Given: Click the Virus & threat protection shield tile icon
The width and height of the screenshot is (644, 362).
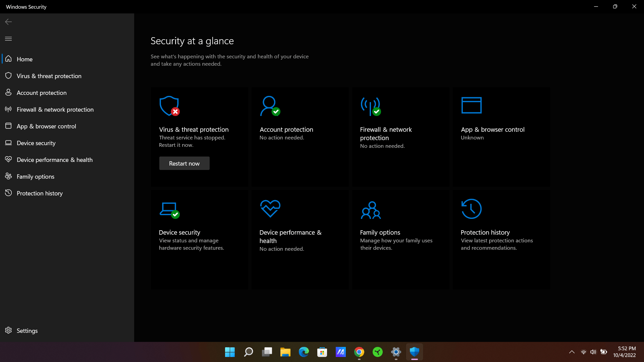Looking at the screenshot, I should (x=169, y=106).
